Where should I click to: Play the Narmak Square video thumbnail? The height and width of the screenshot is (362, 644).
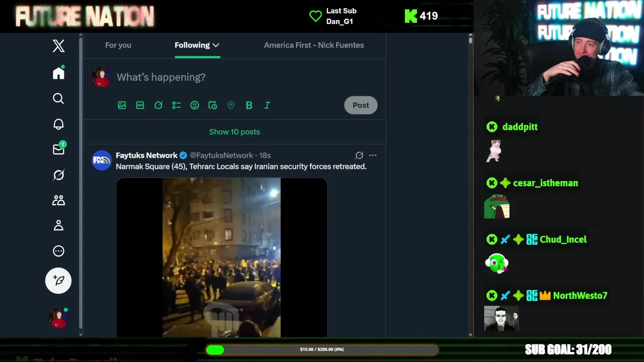point(221,257)
